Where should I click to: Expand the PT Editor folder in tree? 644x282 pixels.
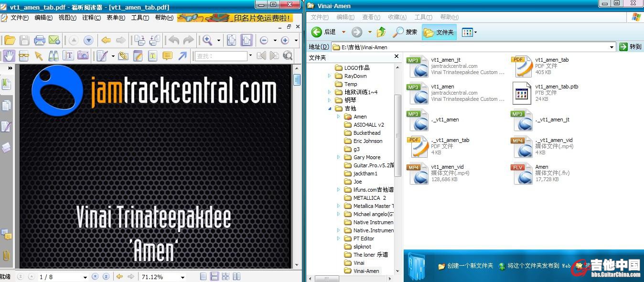pos(338,239)
